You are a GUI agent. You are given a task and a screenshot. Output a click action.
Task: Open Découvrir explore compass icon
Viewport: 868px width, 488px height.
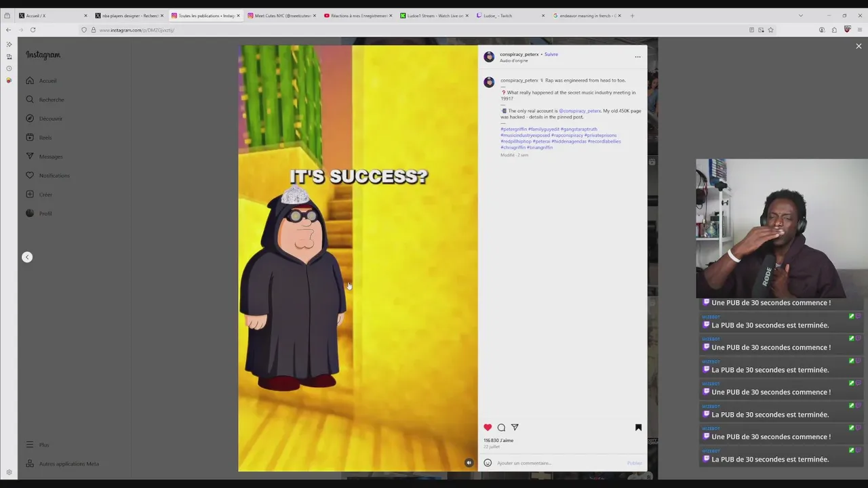[30, 119]
